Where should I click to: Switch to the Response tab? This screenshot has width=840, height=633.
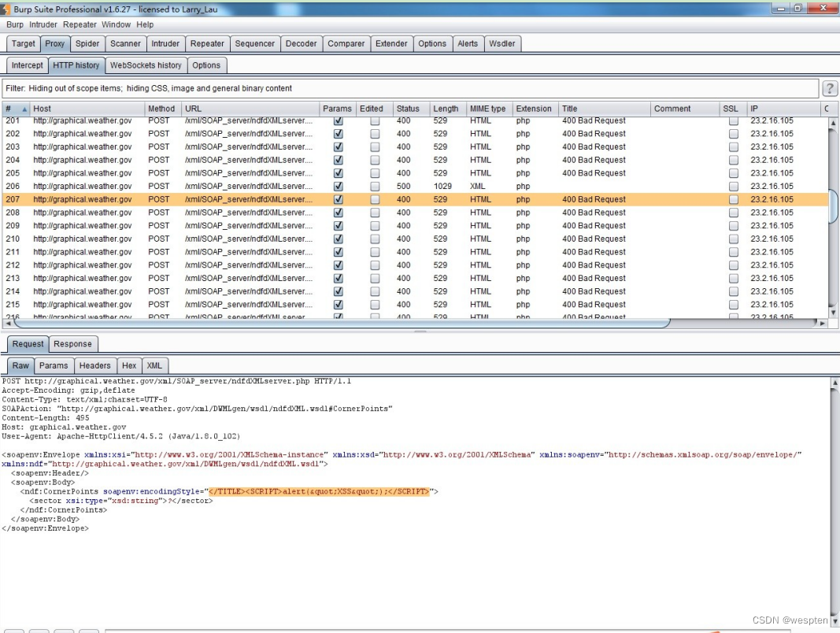tap(72, 344)
